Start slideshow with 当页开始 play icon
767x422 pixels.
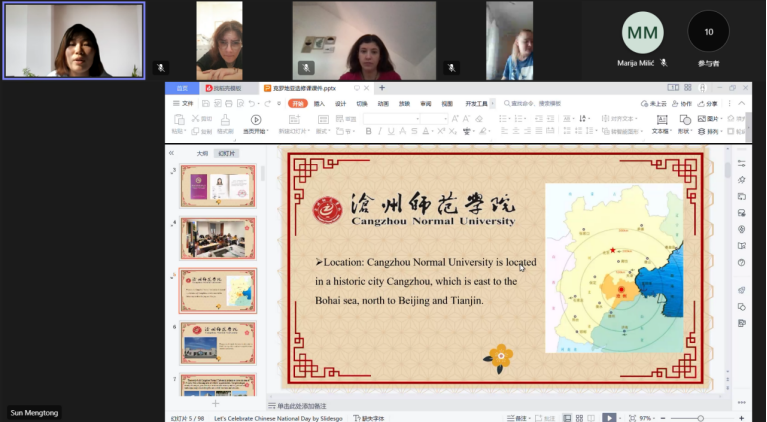click(256, 120)
